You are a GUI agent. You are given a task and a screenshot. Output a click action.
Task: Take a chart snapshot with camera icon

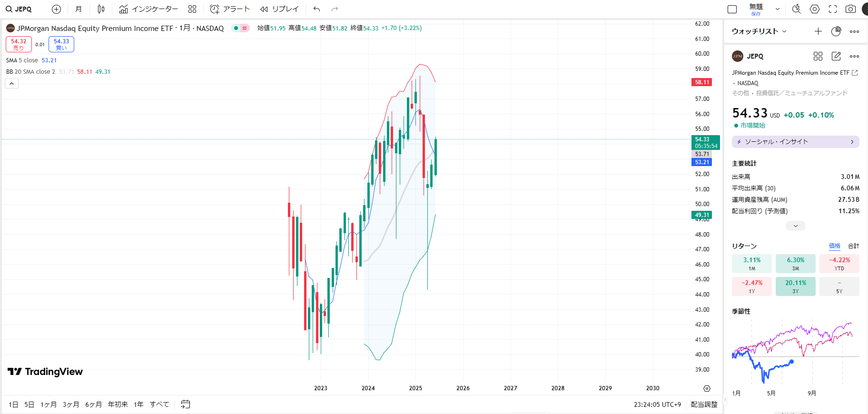point(850,9)
